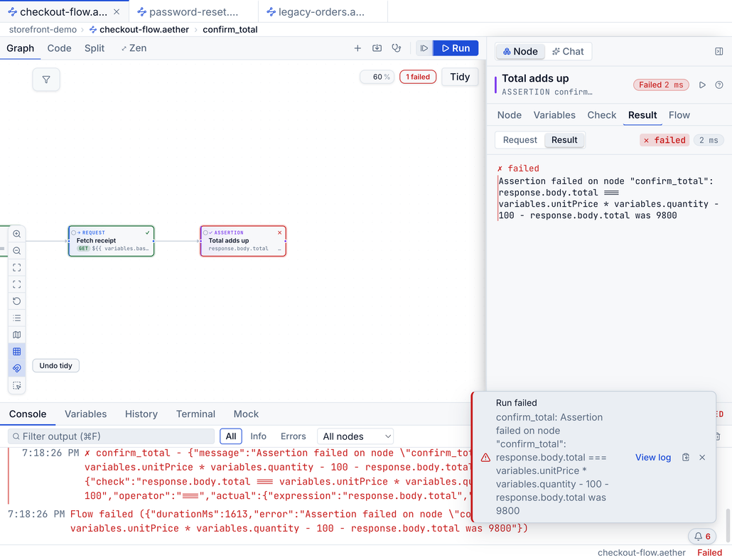Screen dimensions: 732x560
Task: Select the Fetch receipt request node
Action: point(111,241)
